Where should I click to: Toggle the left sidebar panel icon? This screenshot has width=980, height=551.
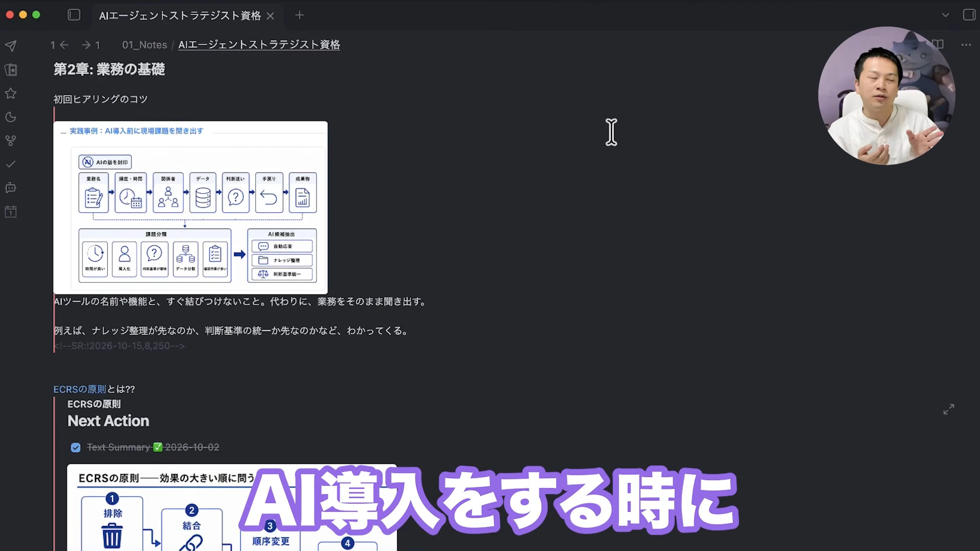click(74, 15)
